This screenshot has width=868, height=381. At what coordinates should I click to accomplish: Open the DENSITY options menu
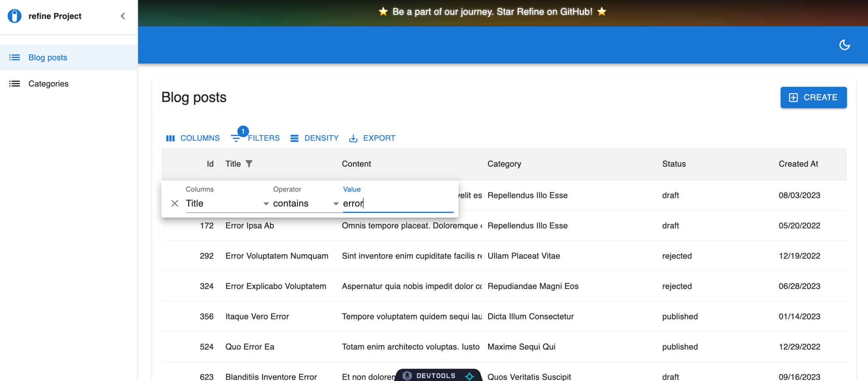[314, 138]
